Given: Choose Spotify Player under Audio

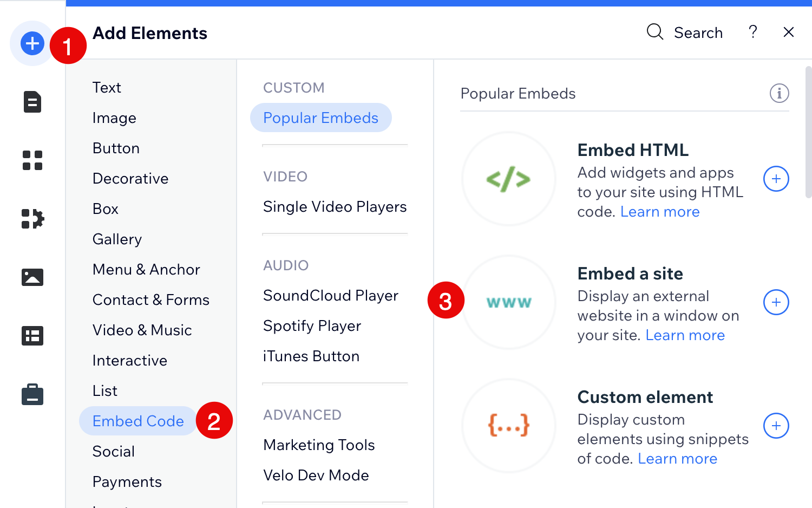Looking at the screenshot, I should click(312, 325).
